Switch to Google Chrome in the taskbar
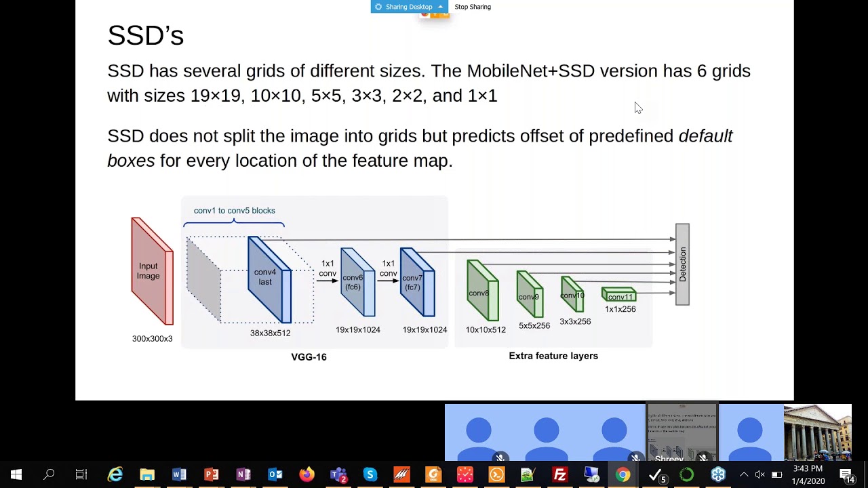Viewport: 868px width, 488px height. (x=623, y=475)
